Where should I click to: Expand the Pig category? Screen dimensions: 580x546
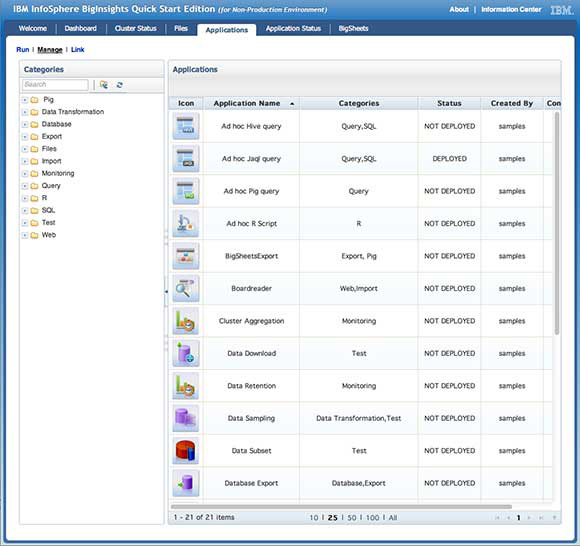(25, 100)
